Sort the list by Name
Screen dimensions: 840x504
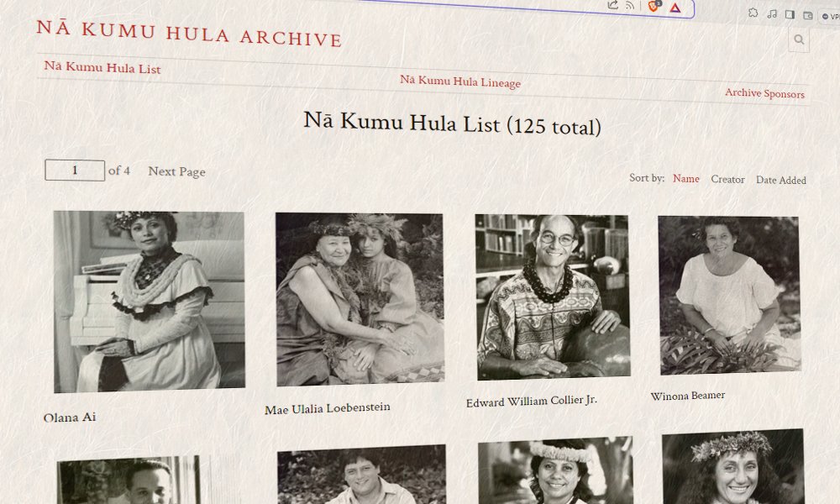tap(686, 179)
